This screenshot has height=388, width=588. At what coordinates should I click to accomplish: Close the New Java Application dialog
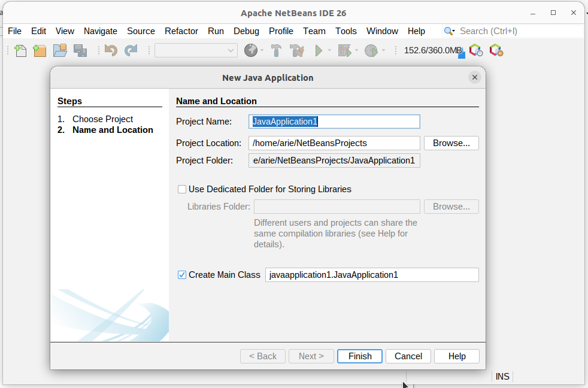475,77
